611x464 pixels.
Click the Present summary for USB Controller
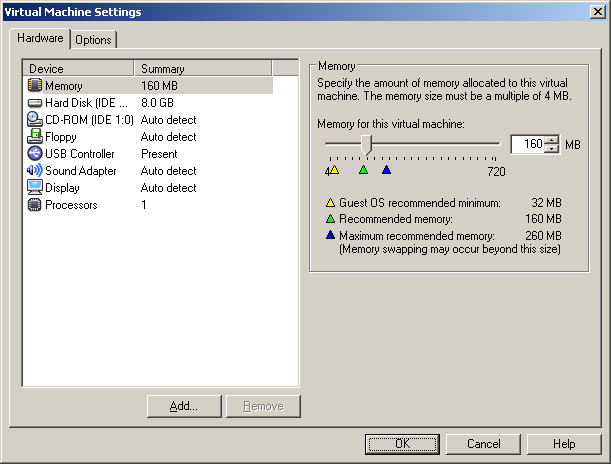tap(159, 154)
